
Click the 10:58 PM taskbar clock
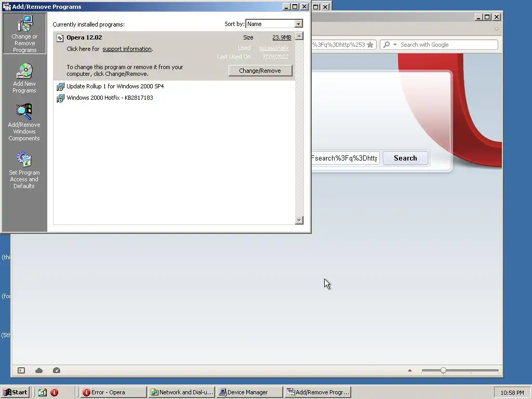[x=512, y=393]
